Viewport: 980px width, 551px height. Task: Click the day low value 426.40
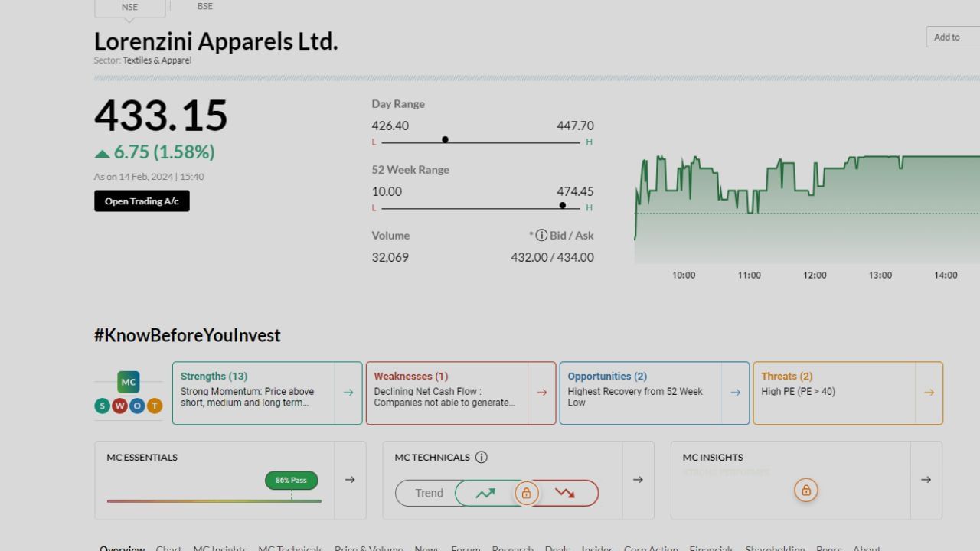[x=390, y=126]
